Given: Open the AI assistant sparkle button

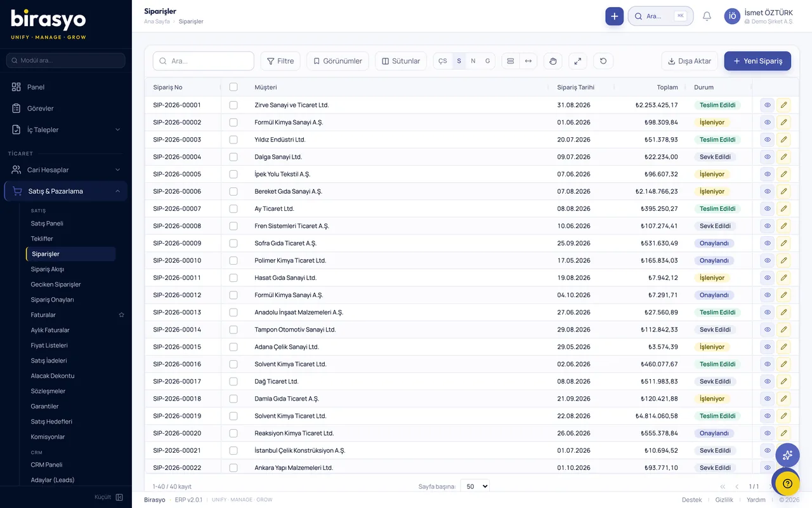Looking at the screenshot, I should pos(787,455).
